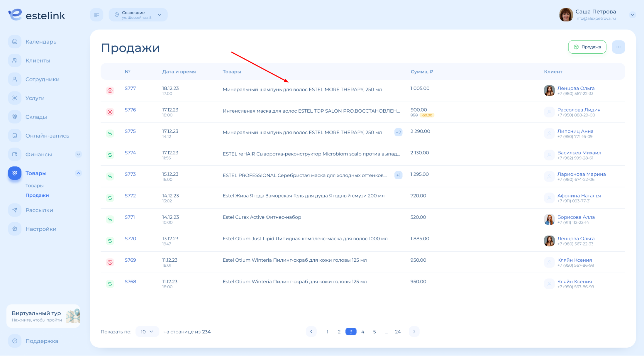Click Ленцова Ольга avatar in row S777
644x357 pixels.
pos(549,91)
